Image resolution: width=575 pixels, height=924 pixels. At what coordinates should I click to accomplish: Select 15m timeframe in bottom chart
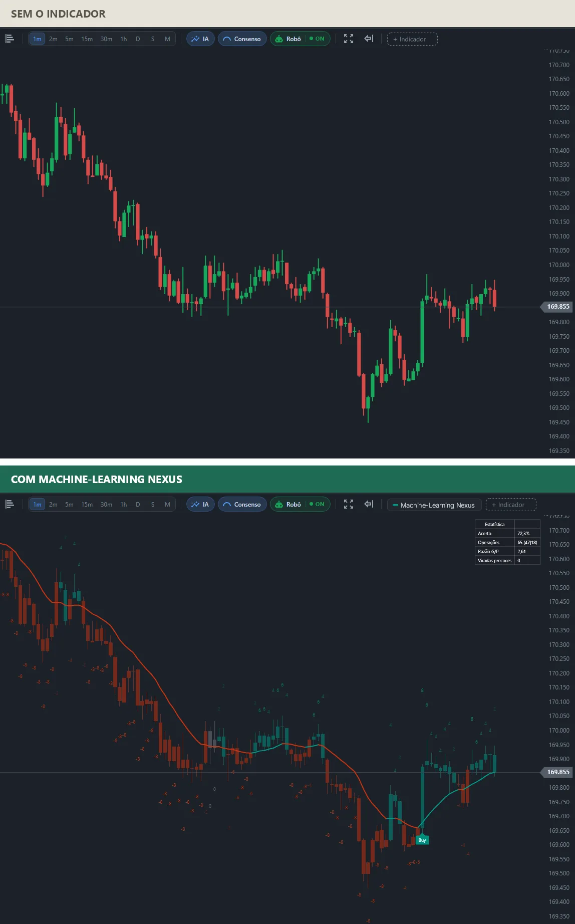[x=87, y=504]
